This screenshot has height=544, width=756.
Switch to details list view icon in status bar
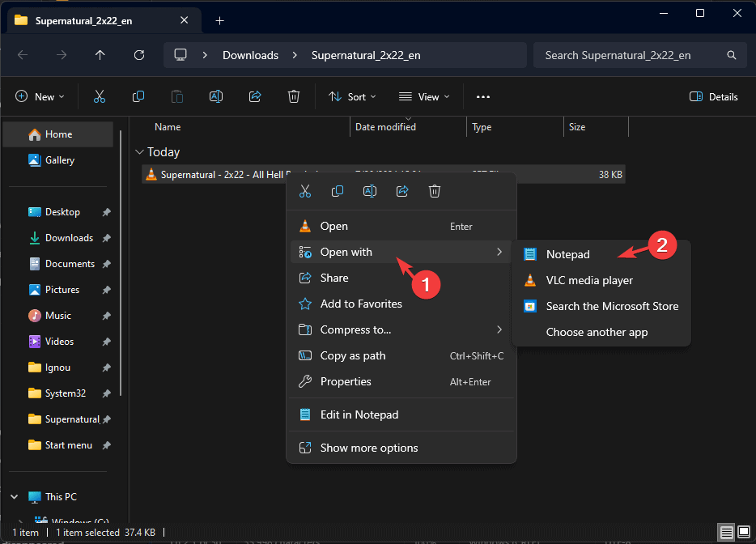pyautogui.click(x=727, y=533)
